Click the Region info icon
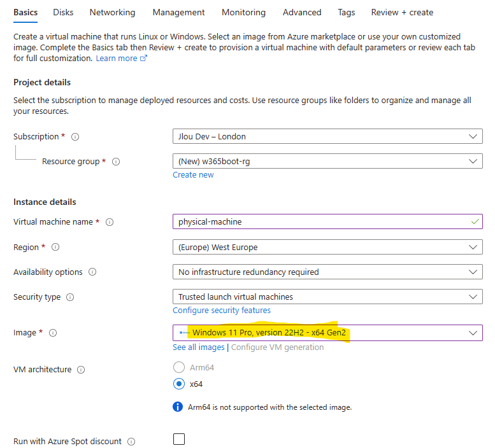This screenshot has width=495, height=448. pos(55,247)
